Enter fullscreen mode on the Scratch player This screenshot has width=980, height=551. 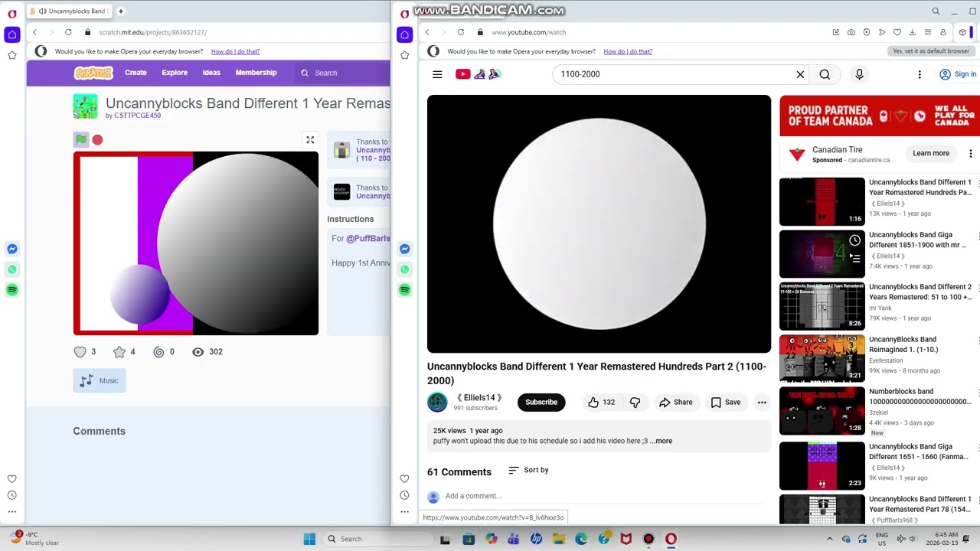coord(310,140)
